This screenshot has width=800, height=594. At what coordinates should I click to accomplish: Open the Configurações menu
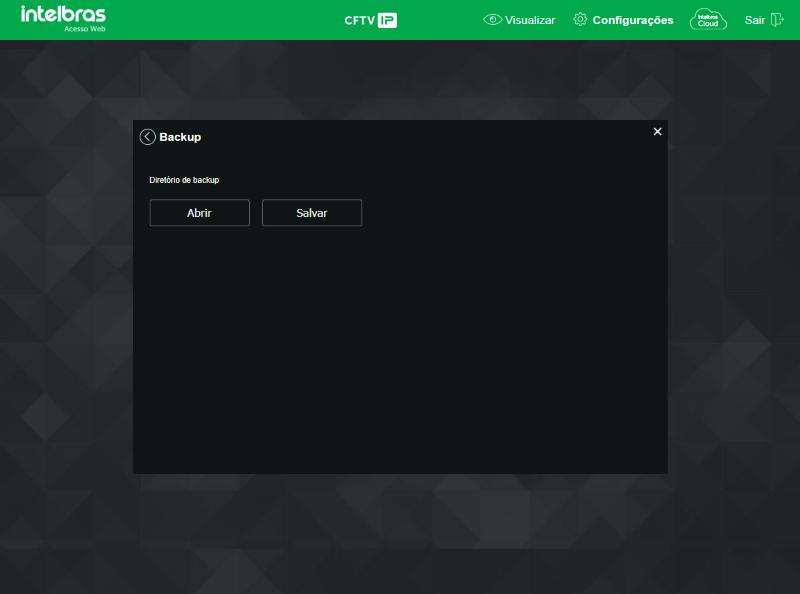[x=623, y=20]
